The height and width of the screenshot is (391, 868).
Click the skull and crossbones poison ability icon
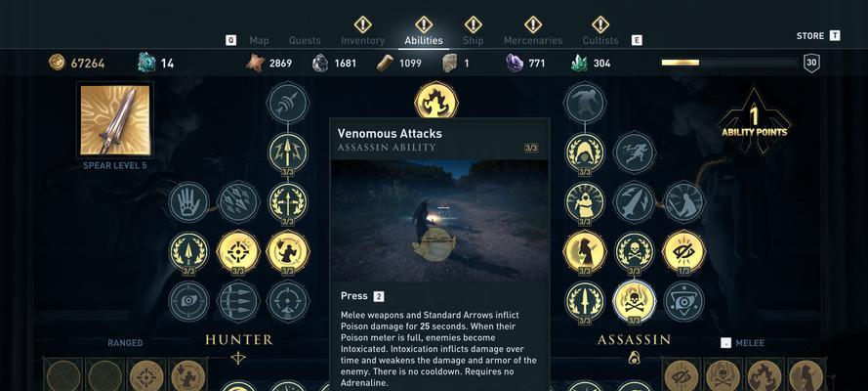coord(635,251)
